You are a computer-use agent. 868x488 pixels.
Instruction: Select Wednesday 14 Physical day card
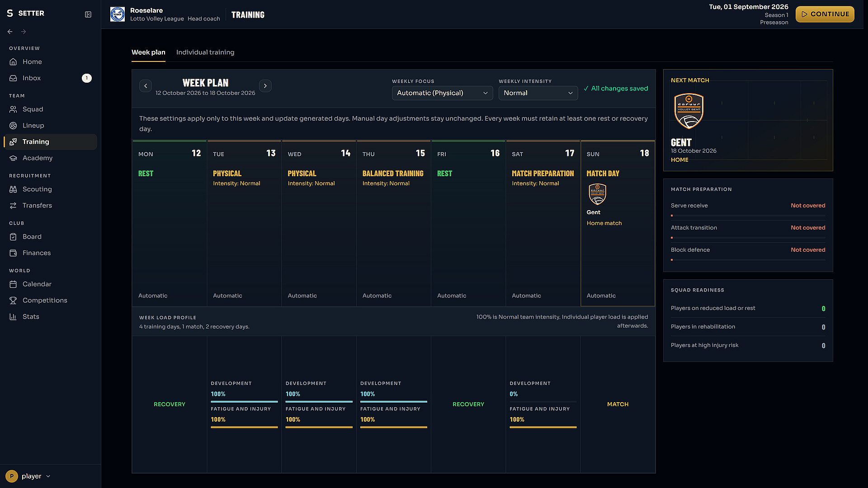[319, 224]
